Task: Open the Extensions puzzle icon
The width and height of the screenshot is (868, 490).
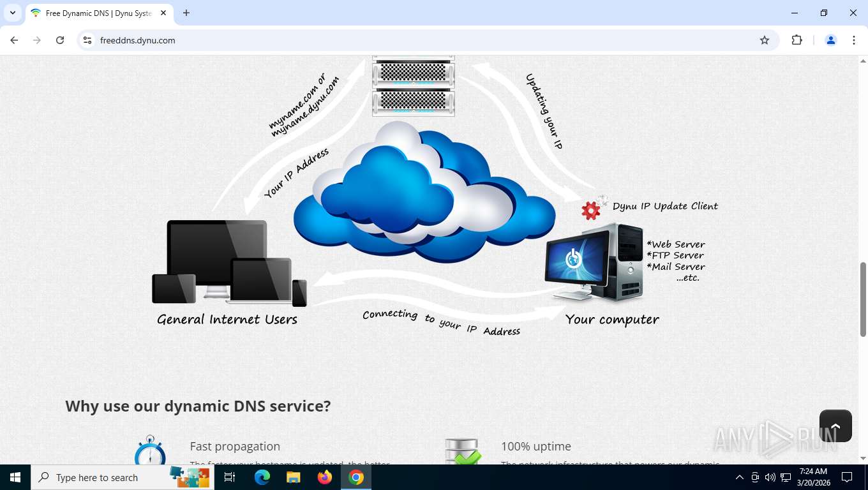Action: click(797, 40)
